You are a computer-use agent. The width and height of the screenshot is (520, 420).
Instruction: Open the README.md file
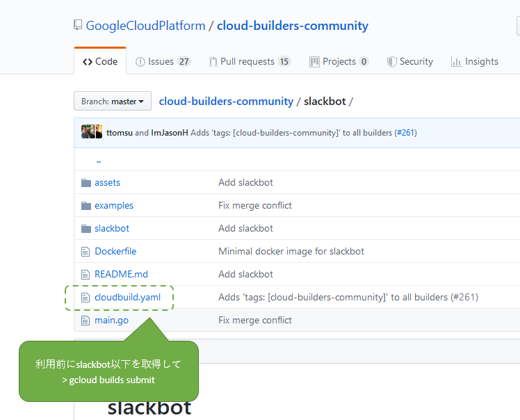tap(122, 274)
